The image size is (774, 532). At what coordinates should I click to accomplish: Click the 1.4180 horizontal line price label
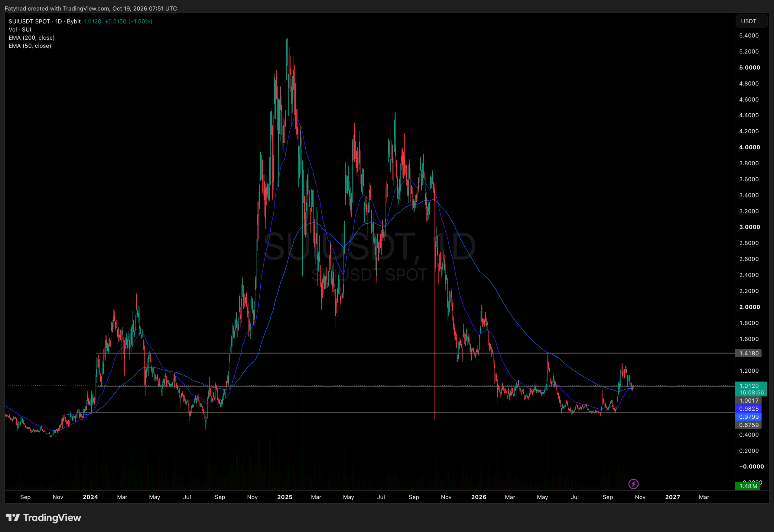[748, 353]
